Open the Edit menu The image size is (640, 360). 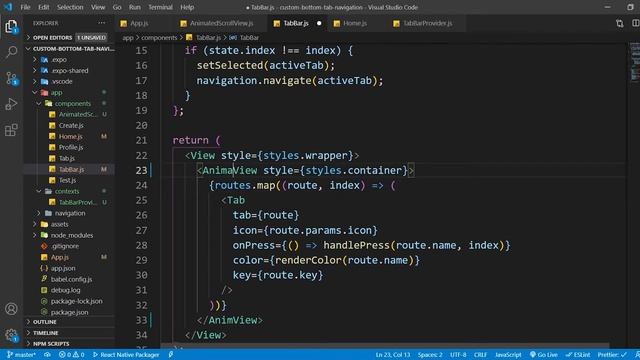point(43,7)
